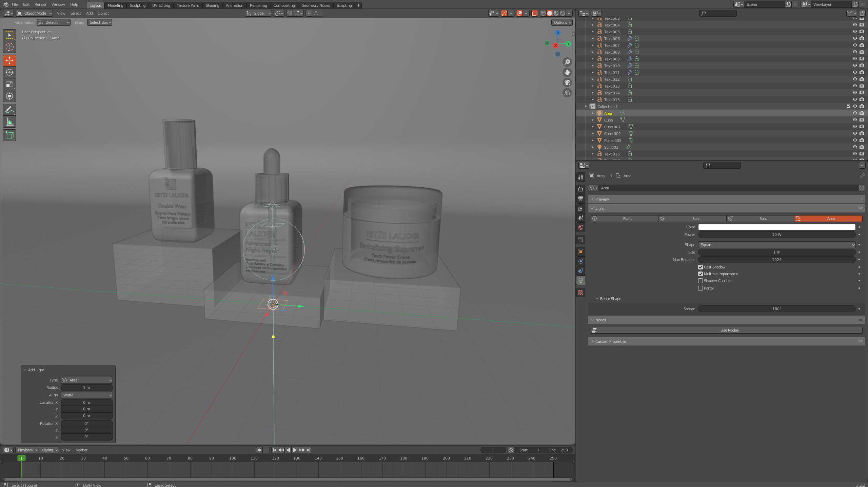
Task: Activate the Cursor tool
Action: coord(9,47)
